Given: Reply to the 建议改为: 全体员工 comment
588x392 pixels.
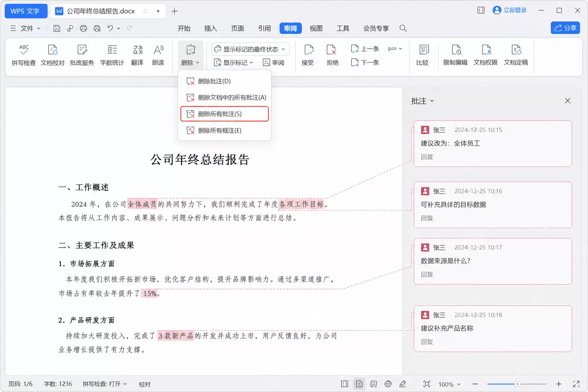Looking at the screenshot, I should [x=427, y=157].
